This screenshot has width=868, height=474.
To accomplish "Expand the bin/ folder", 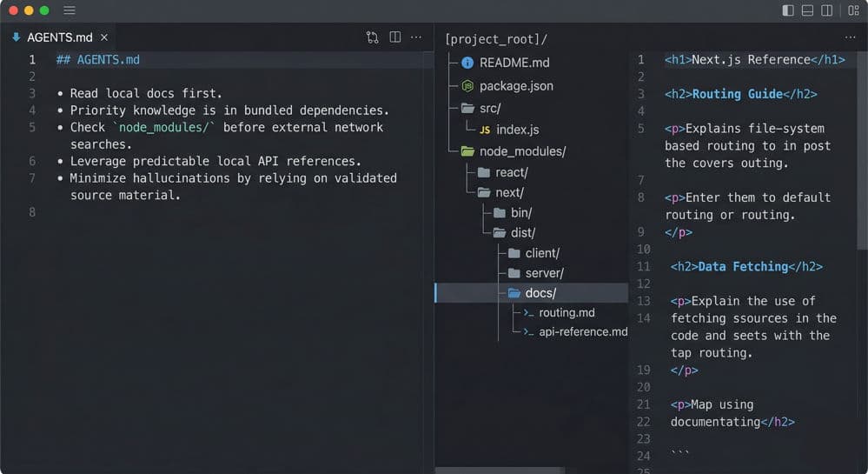I will pyautogui.click(x=521, y=213).
